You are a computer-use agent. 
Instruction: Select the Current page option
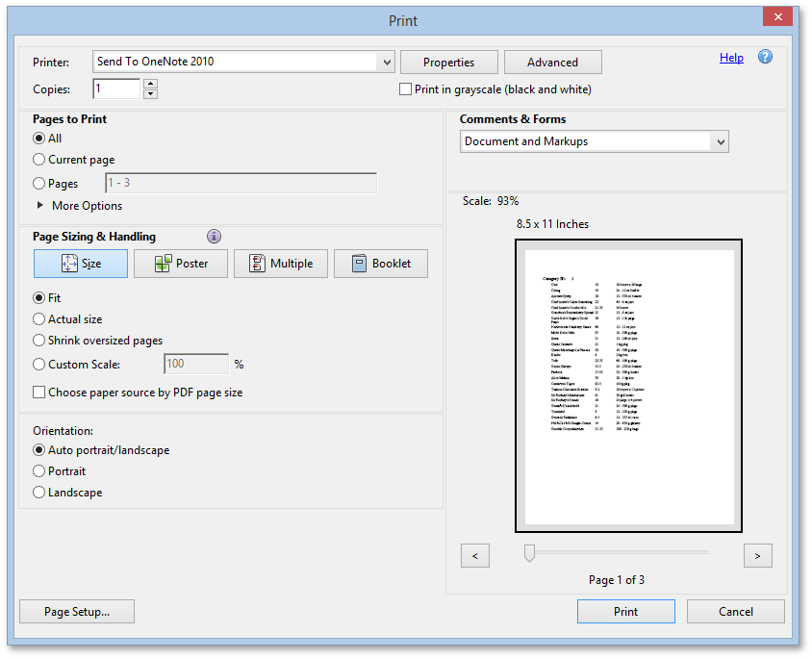pos(38,160)
